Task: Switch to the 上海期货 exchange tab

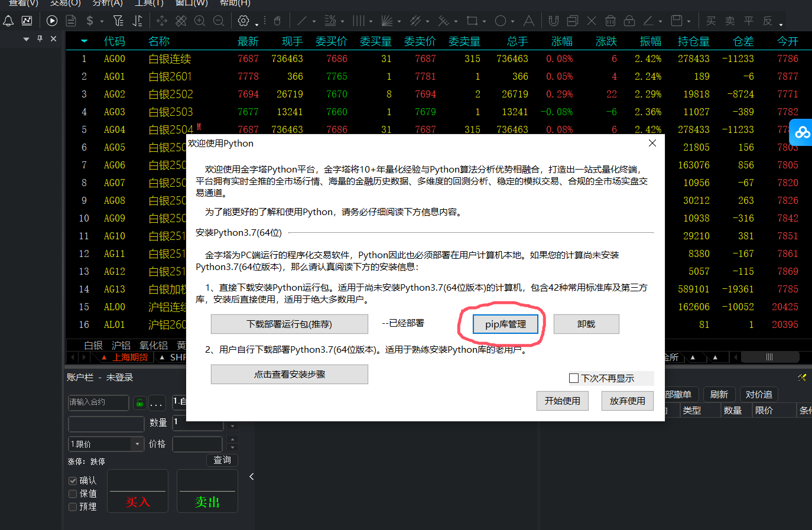Action: click(x=131, y=357)
